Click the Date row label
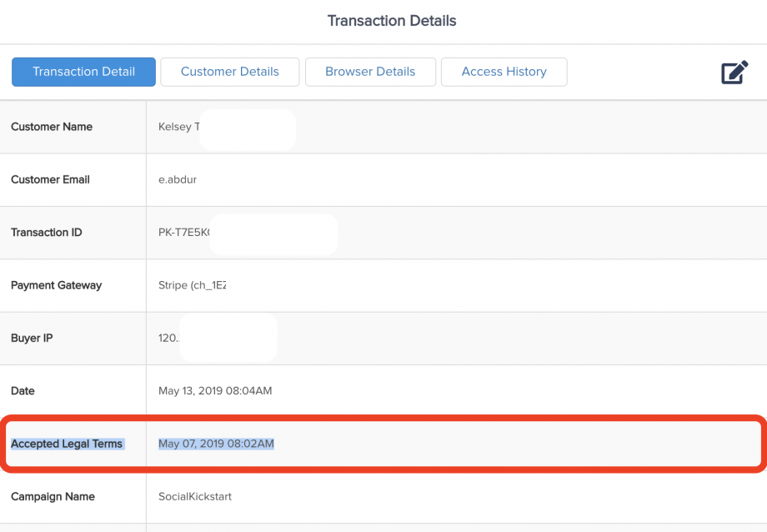Screen dimensions: 767x532 coord(23,391)
